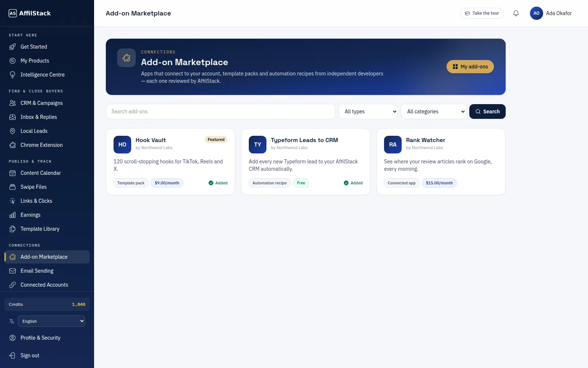Click the Automation recipe tag
The width and height of the screenshot is (588, 368).
coord(269,183)
